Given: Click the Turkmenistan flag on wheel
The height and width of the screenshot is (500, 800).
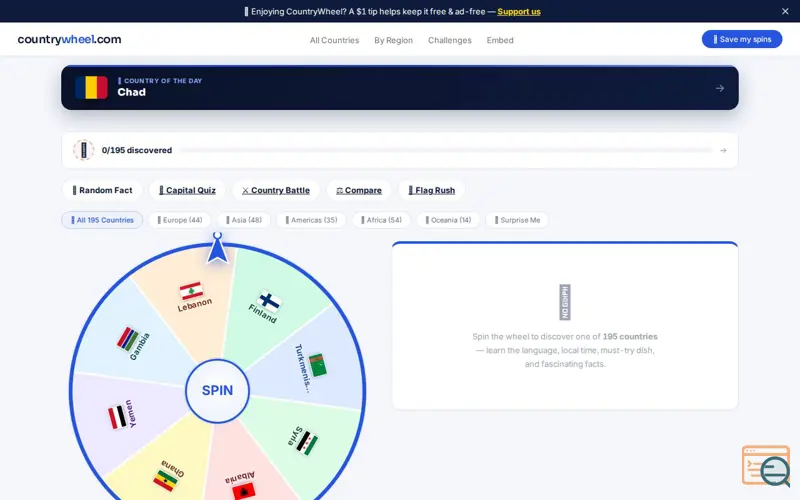Looking at the screenshot, I should pos(318,365).
